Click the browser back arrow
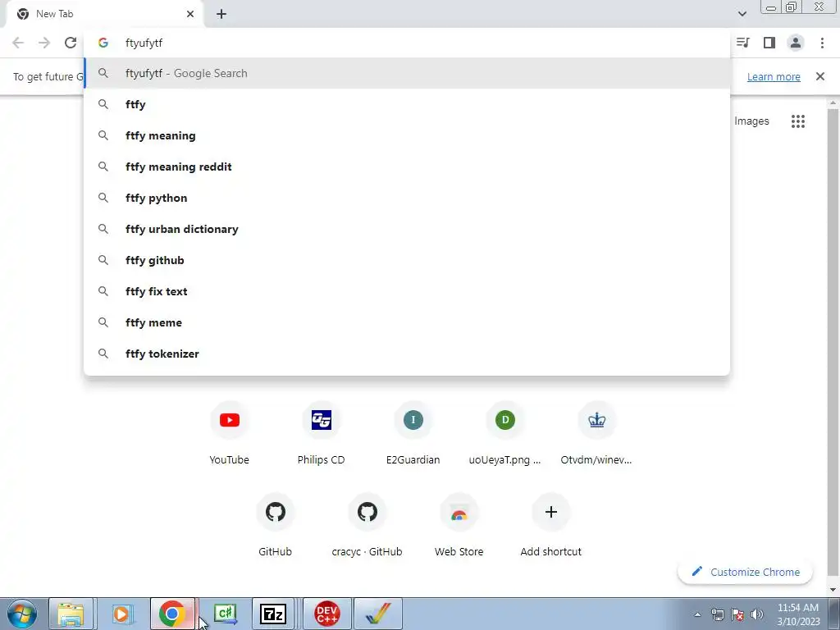Screen dimensions: 840x630 (18, 43)
